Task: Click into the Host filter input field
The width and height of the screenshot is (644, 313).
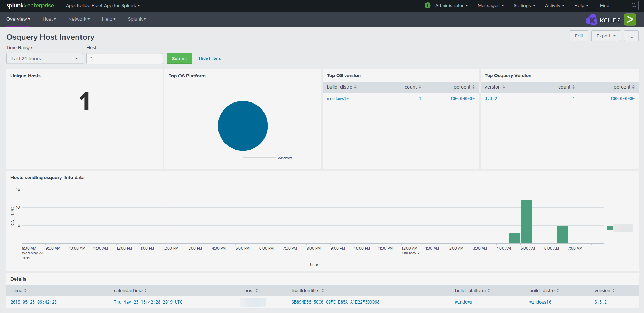Action: coord(125,59)
